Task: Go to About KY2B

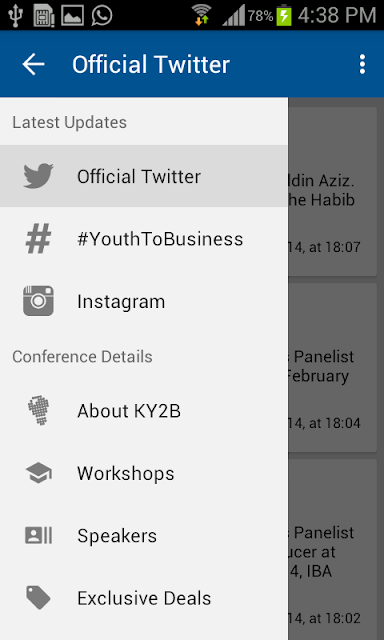Action: point(144,411)
